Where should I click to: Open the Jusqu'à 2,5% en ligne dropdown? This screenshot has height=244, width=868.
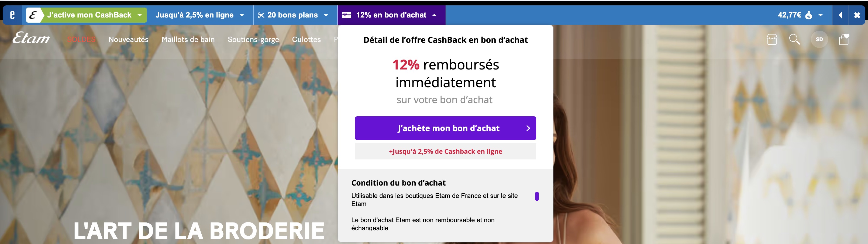click(x=242, y=15)
